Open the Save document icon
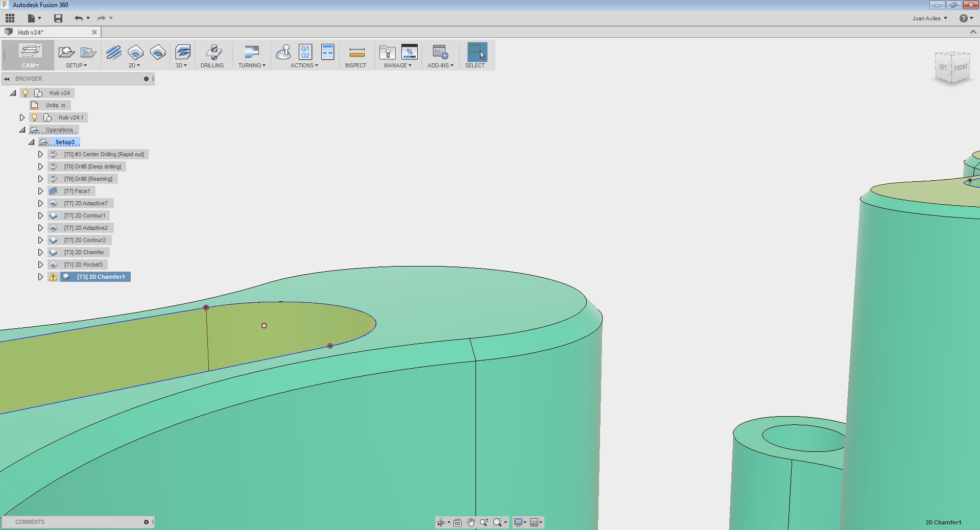 [58, 18]
